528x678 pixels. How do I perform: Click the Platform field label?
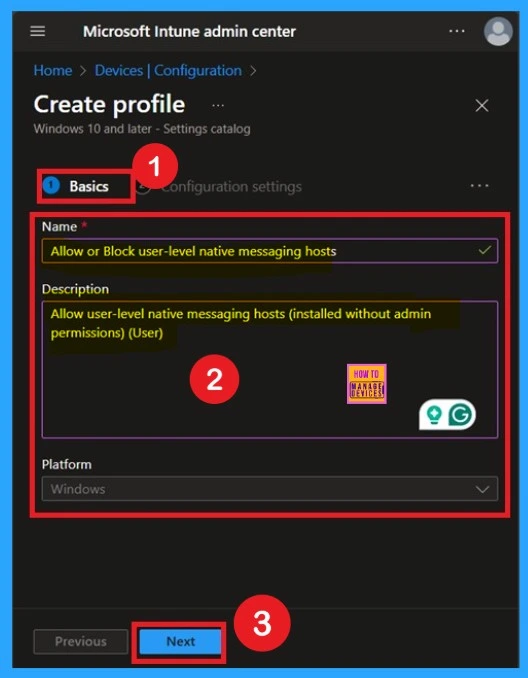click(67, 464)
